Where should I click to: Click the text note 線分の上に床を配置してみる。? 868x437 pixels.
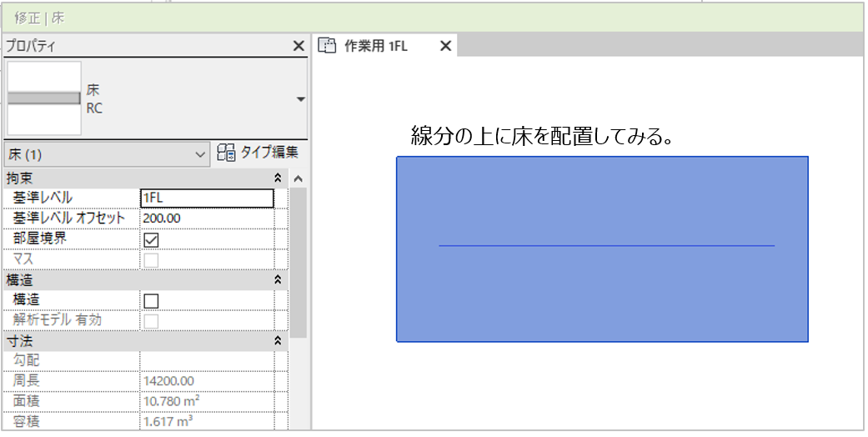point(542,136)
